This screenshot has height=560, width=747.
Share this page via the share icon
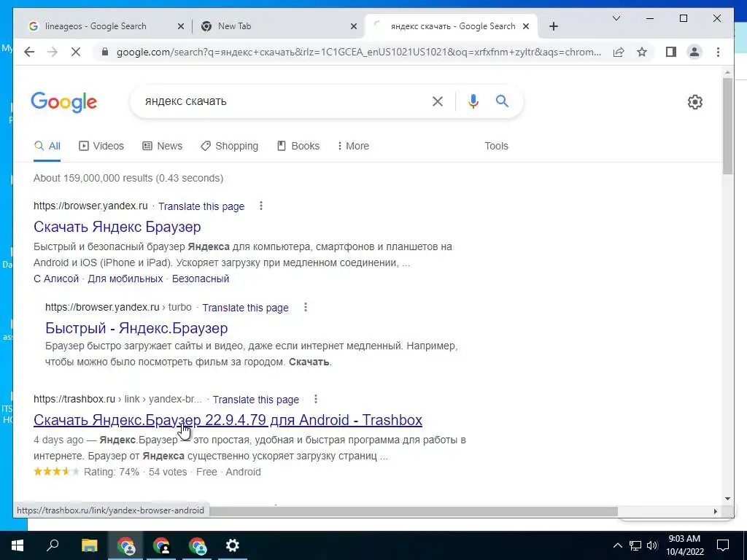pos(619,52)
